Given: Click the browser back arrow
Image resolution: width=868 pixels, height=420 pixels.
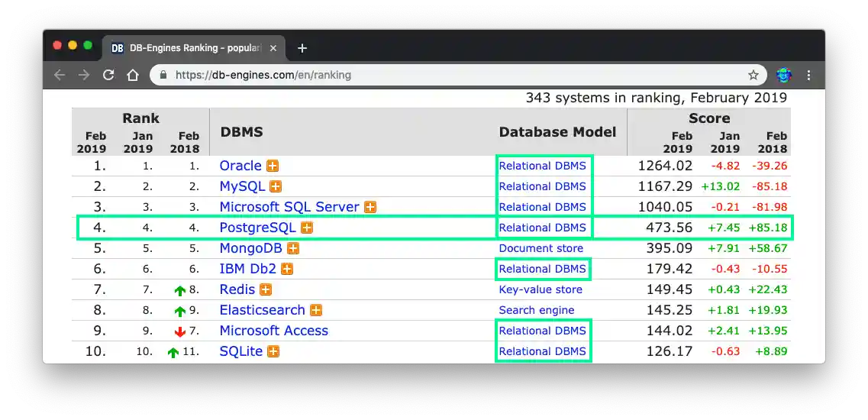Looking at the screenshot, I should 60,75.
